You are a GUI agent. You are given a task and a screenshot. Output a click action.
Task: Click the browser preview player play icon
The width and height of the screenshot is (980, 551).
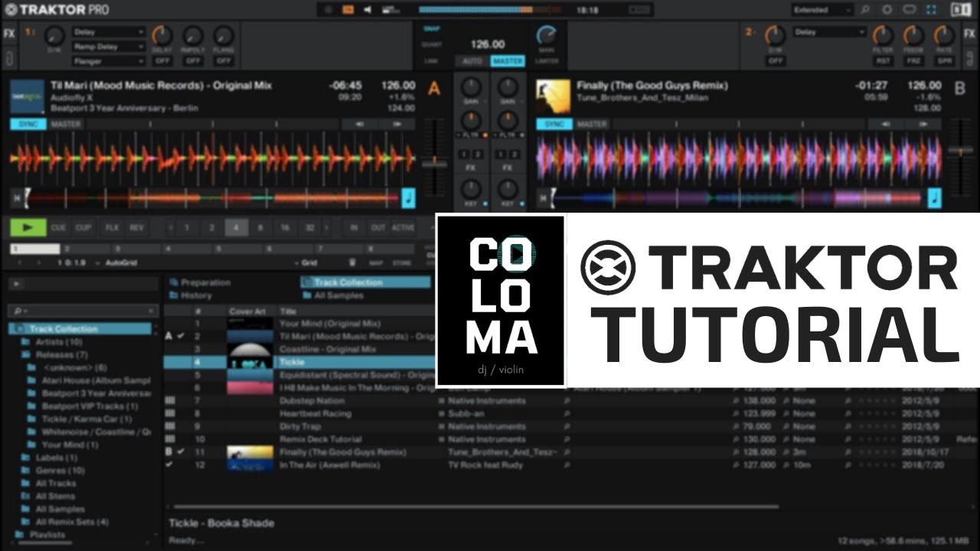point(15,284)
